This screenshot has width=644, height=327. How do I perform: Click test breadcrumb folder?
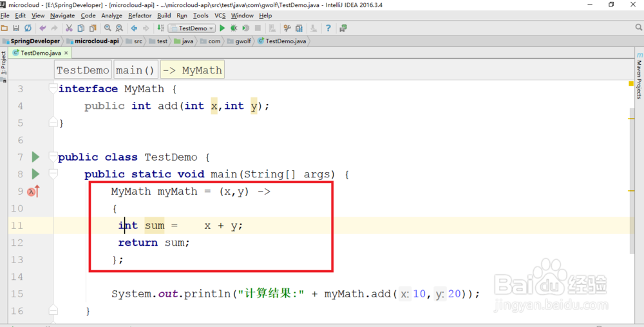(158, 41)
